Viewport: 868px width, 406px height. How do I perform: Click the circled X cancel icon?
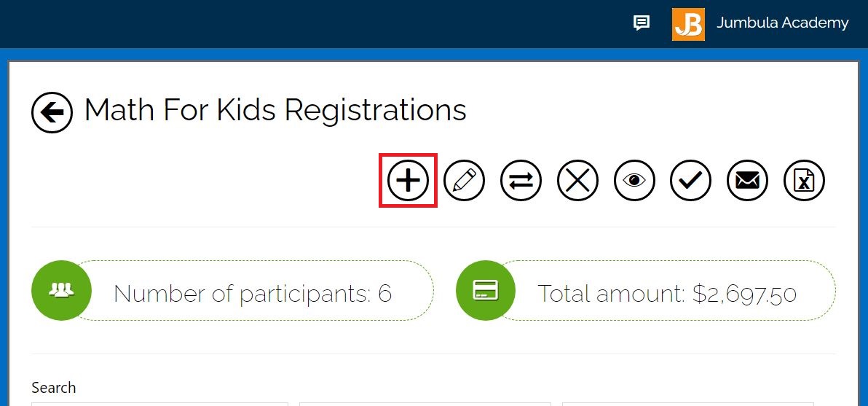[578, 181]
